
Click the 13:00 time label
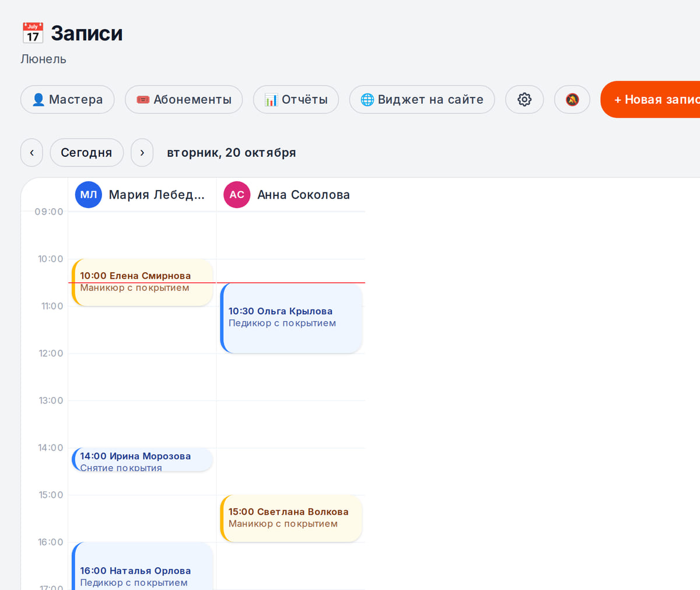(x=51, y=401)
